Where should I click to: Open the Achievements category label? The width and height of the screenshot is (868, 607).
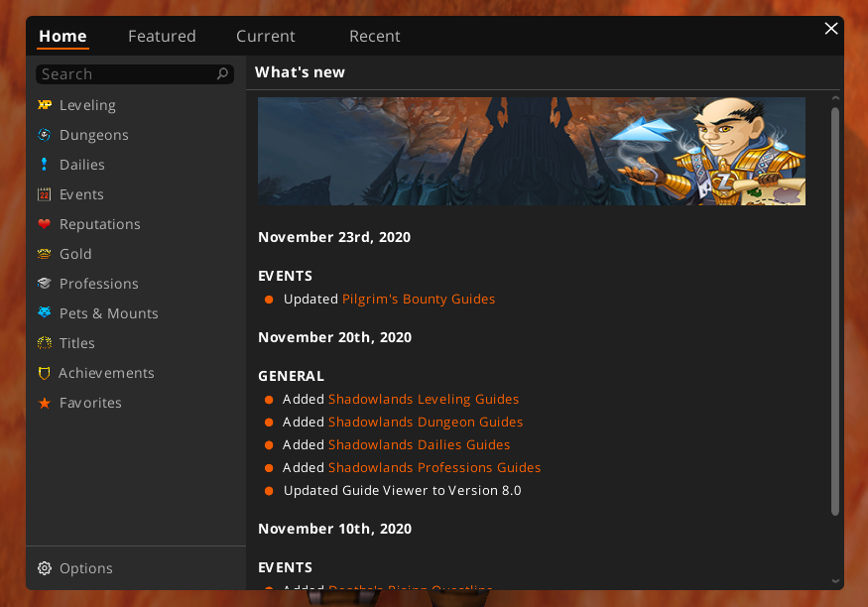click(x=106, y=374)
